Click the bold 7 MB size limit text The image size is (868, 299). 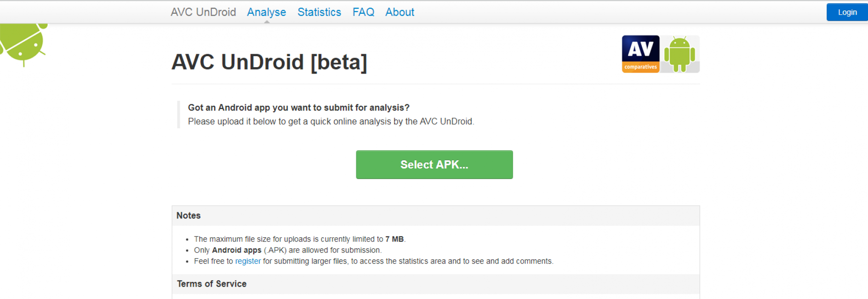point(394,239)
